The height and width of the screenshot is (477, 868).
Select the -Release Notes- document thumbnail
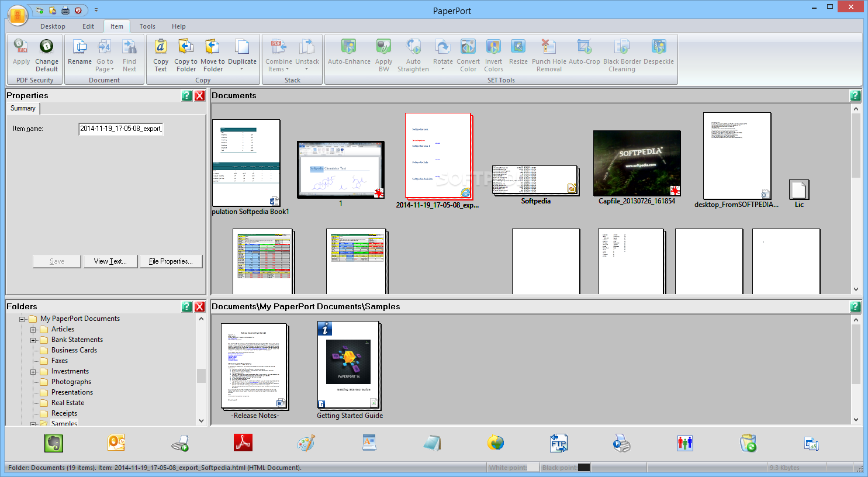tap(255, 366)
